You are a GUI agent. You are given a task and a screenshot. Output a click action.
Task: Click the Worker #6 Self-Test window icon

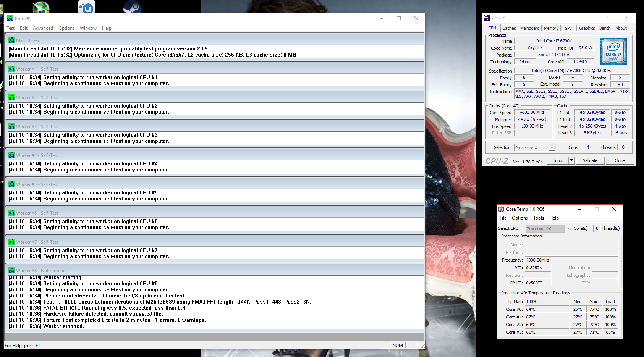coord(11,213)
